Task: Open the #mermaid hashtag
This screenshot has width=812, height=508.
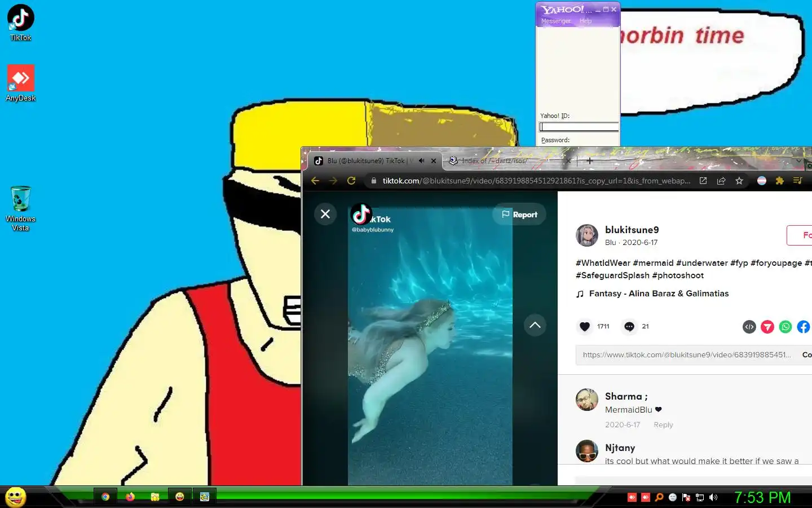Action: pos(653,263)
